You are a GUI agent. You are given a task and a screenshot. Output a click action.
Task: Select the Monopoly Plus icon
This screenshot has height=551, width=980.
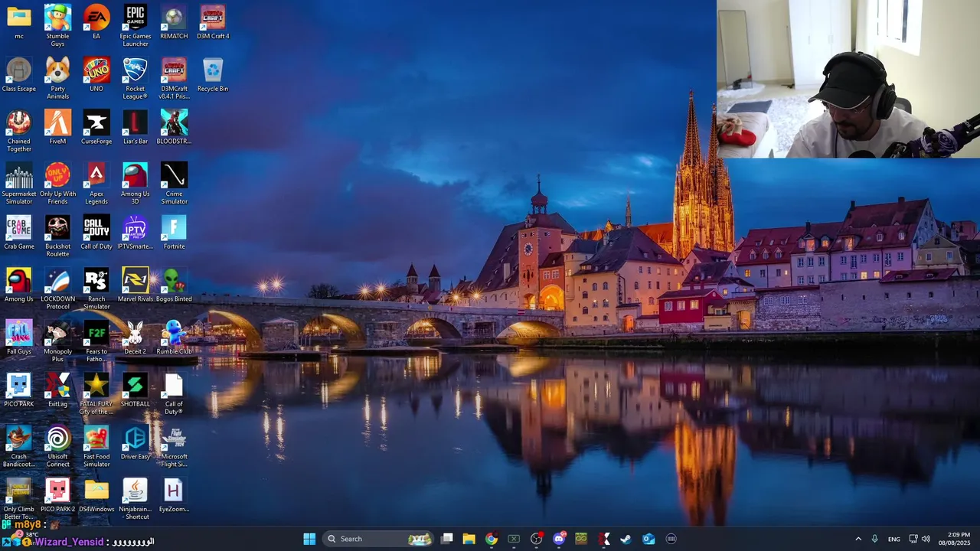pyautogui.click(x=57, y=341)
